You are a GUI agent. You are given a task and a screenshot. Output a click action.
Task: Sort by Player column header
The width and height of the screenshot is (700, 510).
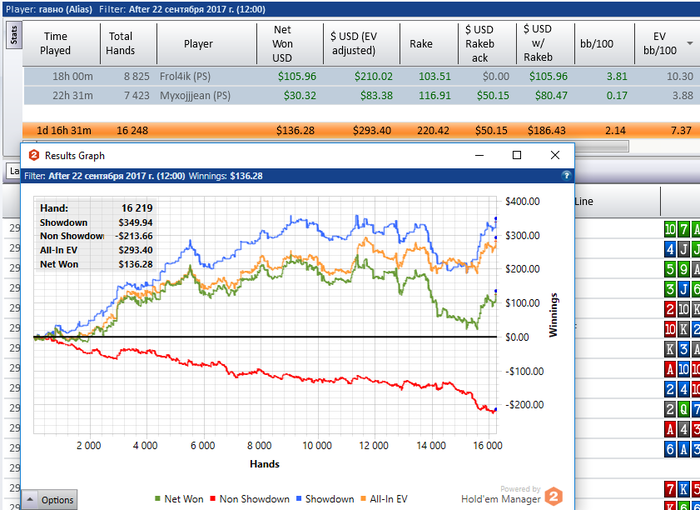coord(198,43)
